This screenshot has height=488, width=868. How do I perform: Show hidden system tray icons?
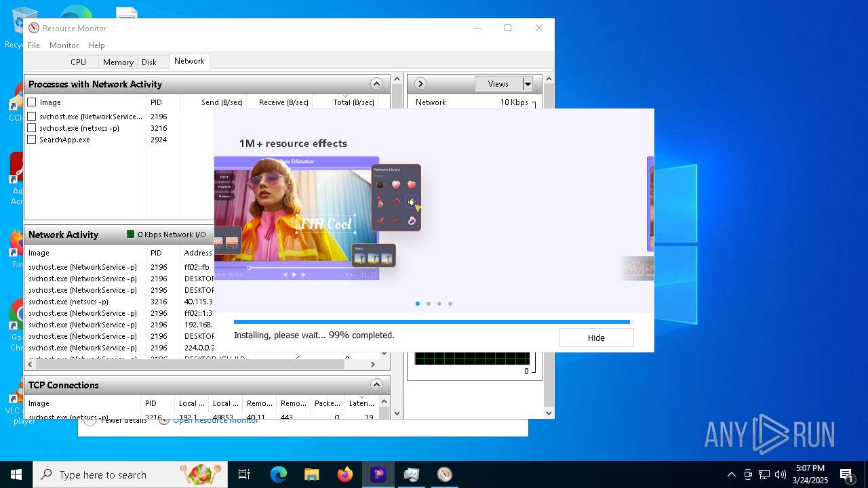(x=731, y=474)
